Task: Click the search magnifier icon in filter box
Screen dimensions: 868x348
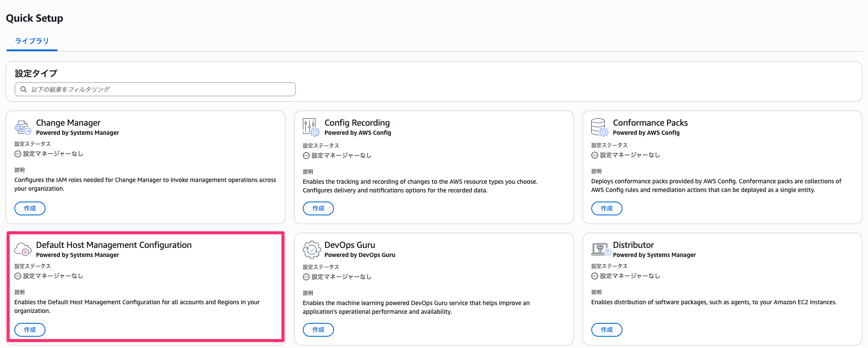Action: 23,89
